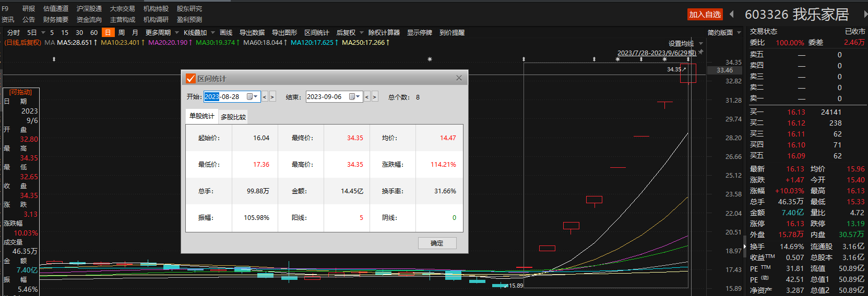Click the orange checkmark icon in dialog title

click(x=191, y=79)
